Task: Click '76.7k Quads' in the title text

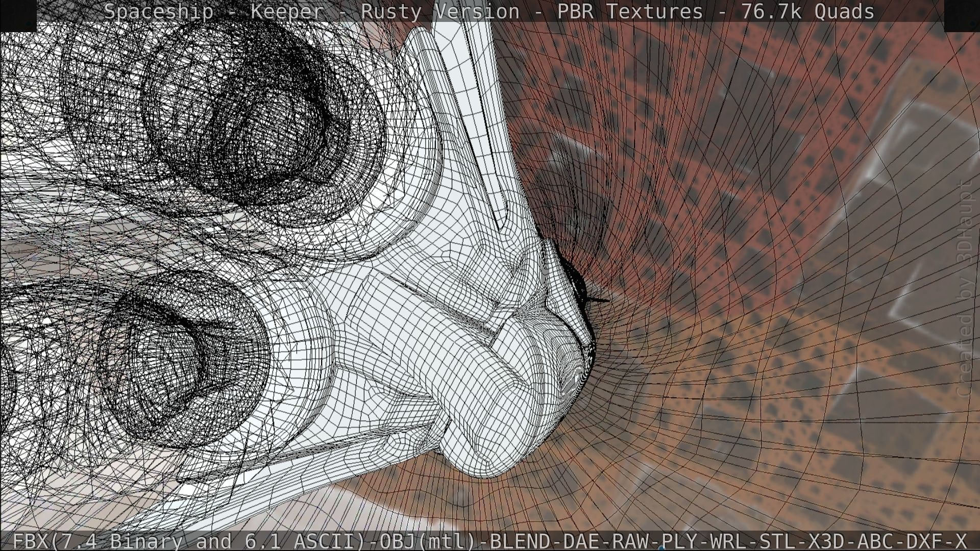Action: pyautogui.click(x=807, y=11)
